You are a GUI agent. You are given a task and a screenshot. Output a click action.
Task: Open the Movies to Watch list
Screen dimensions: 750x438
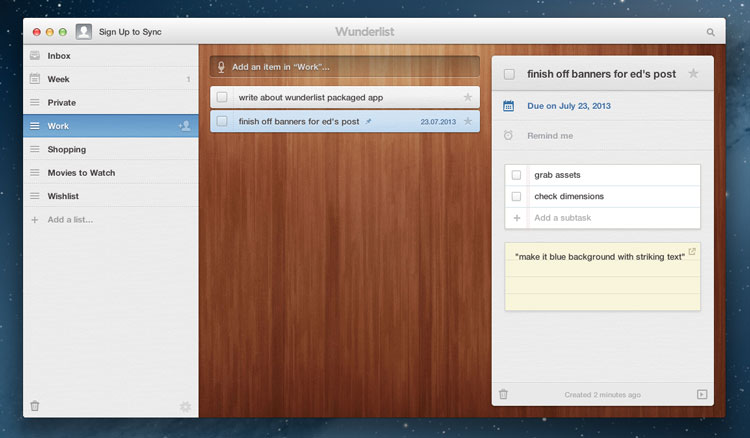[x=81, y=173]
